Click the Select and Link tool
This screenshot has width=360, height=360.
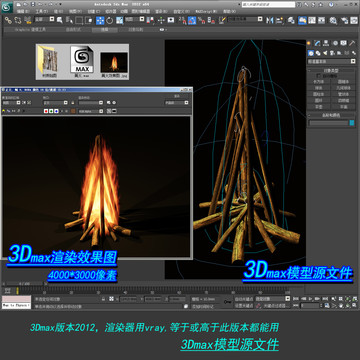(x=8, y=20)
